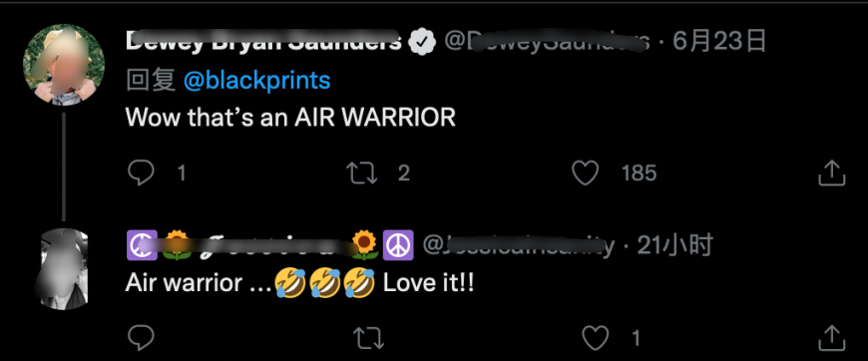Click the second tweet's blurred username handle

pos(519,246)
